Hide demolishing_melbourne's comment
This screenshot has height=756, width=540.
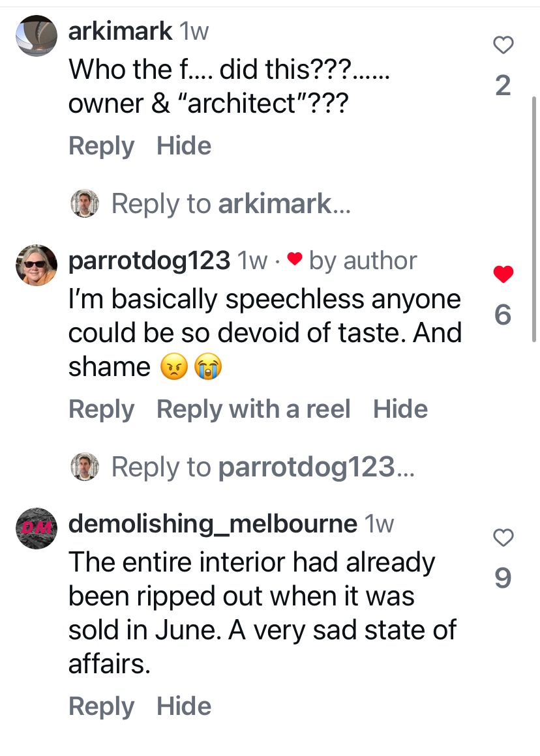[x=184, y=706]
